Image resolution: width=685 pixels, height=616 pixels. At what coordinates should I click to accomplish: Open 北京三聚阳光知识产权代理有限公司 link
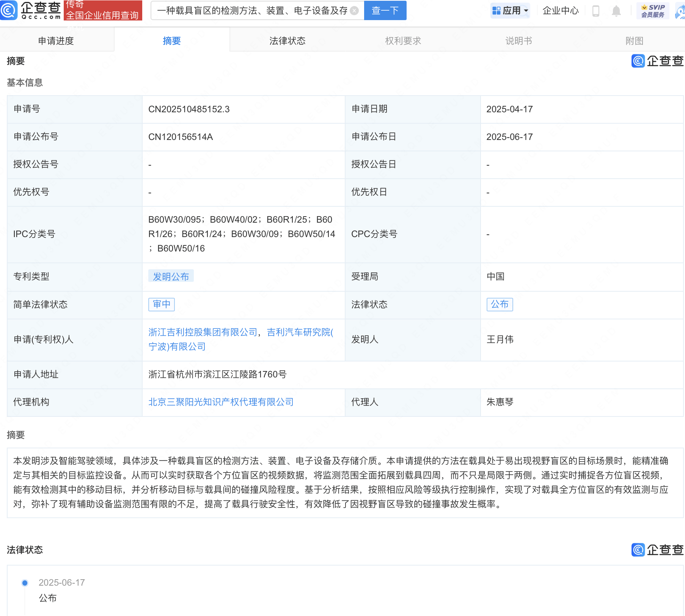coord(221,402)
